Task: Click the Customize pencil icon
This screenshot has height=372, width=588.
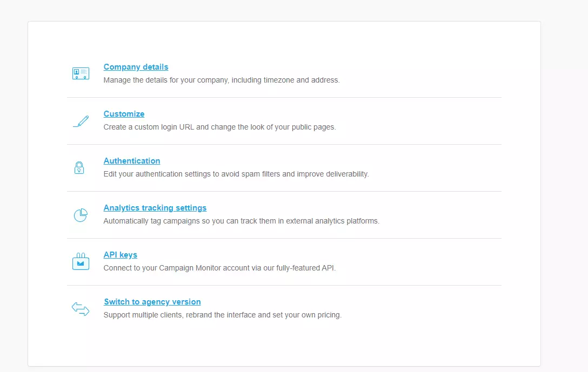Action: [x=81, y=121]
